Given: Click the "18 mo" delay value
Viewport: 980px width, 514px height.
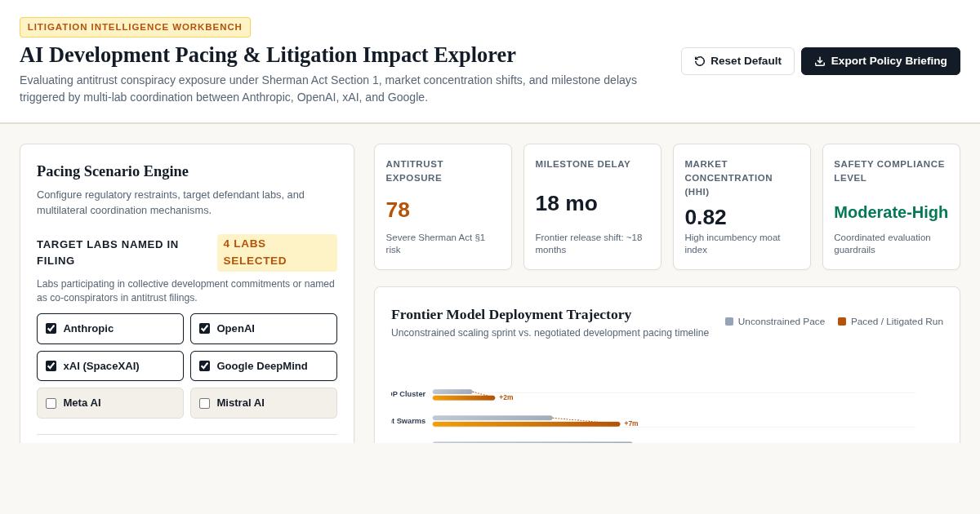Looking at the screenshot, I should tap(567, 203).
